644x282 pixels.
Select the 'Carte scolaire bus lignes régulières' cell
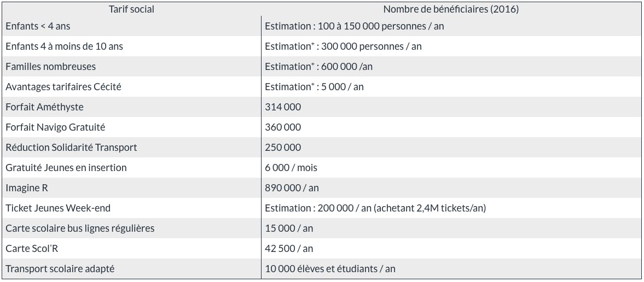131,228
